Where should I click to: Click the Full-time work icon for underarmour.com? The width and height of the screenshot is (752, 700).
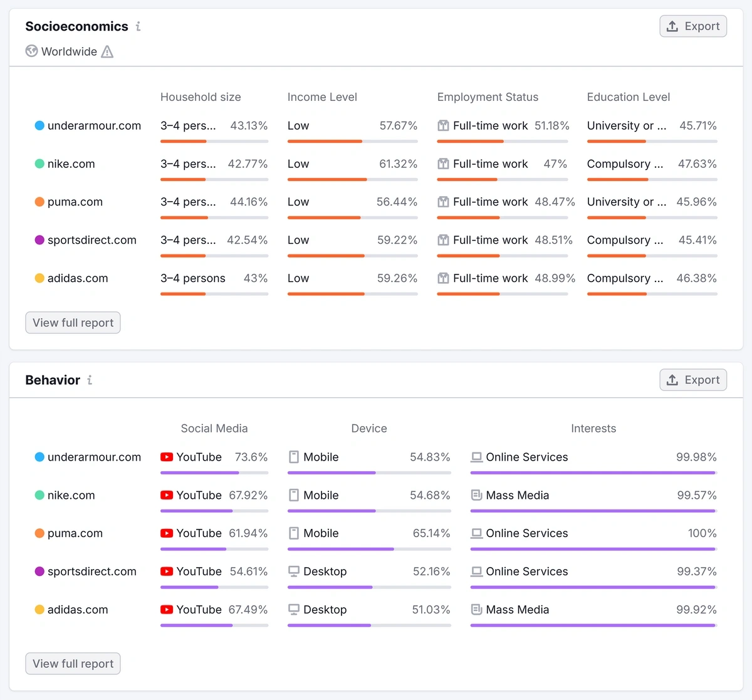443,125
